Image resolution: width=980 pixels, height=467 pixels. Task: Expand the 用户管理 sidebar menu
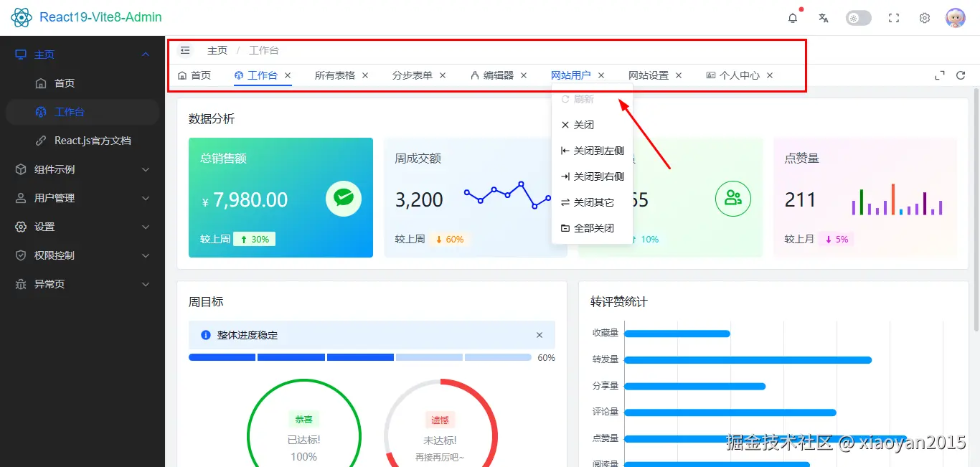coord(83,198)
